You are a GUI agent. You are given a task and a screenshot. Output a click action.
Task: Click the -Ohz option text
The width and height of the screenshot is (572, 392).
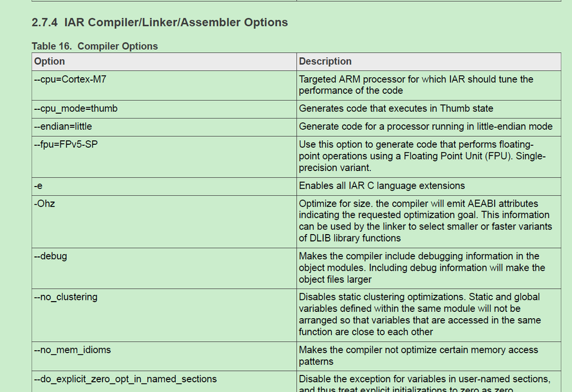tap(45, 203)
